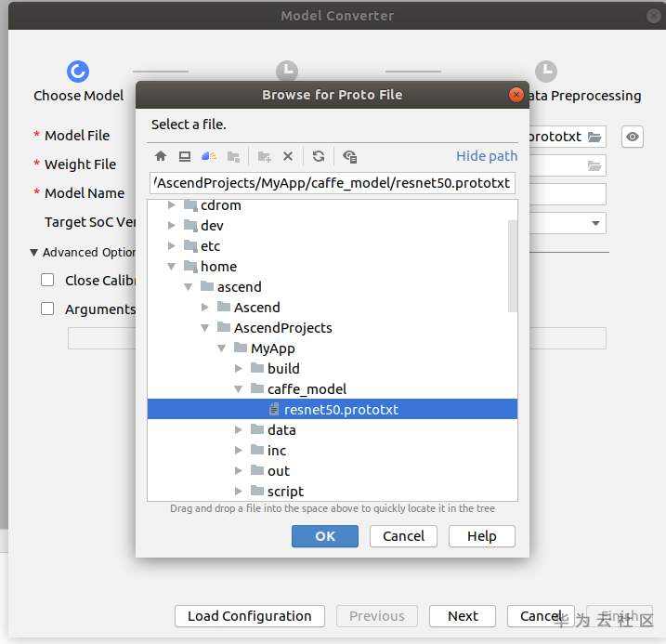666x644 pixels.
Task: Click the module directory toolbar icon
Action: click(x=233, y=156)
